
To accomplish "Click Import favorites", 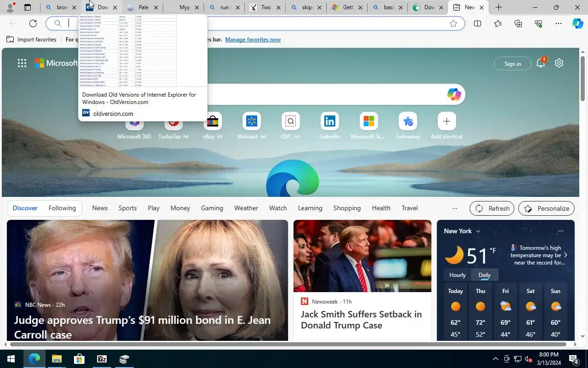I will [31, 40].
